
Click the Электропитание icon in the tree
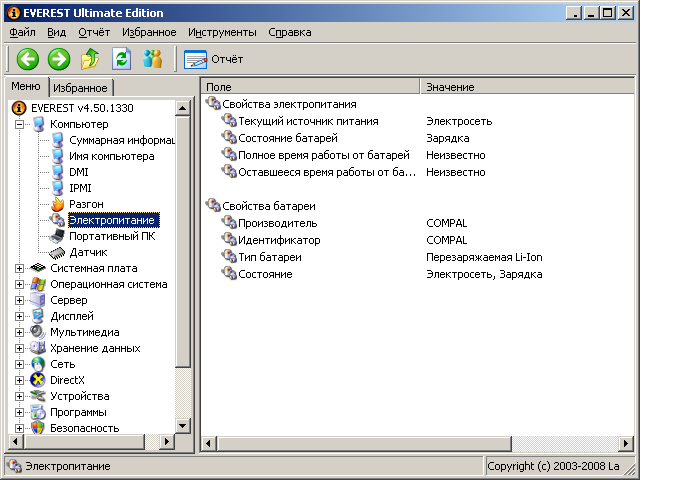coord(57,220)
